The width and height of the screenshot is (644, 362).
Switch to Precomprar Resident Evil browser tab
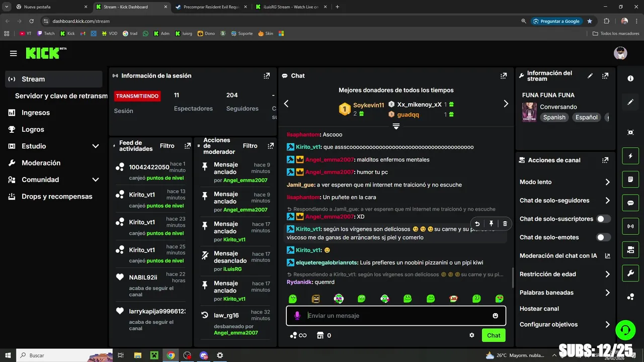(x=210, y=7)
